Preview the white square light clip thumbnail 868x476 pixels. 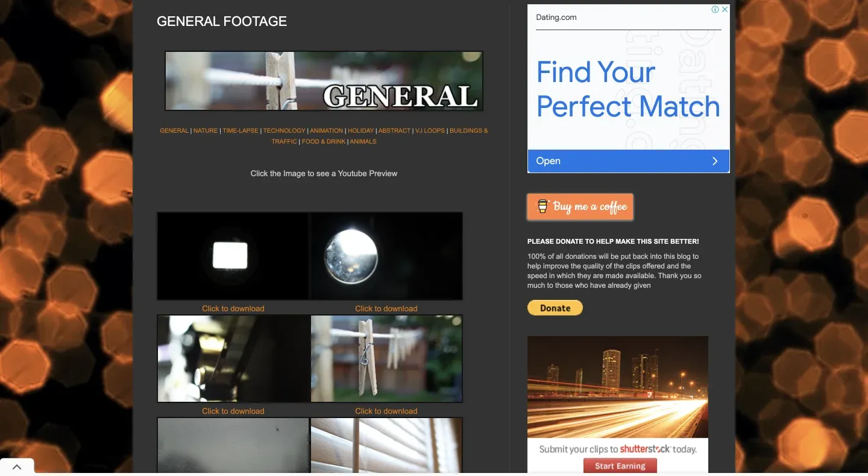tap(233, 256)
